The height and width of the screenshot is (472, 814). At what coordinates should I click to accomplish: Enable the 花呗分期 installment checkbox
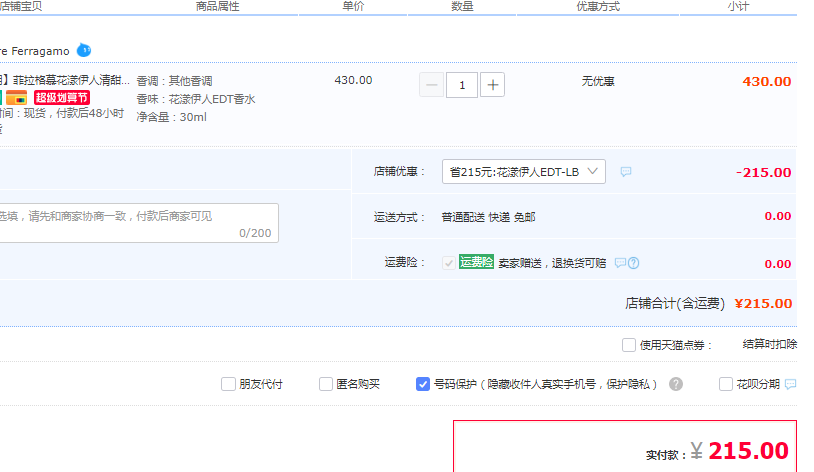coord(726,384)
